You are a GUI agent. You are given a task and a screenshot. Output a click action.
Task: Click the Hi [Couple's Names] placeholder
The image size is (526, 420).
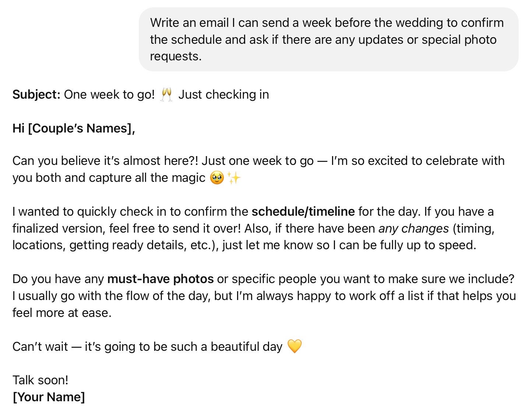74,128
